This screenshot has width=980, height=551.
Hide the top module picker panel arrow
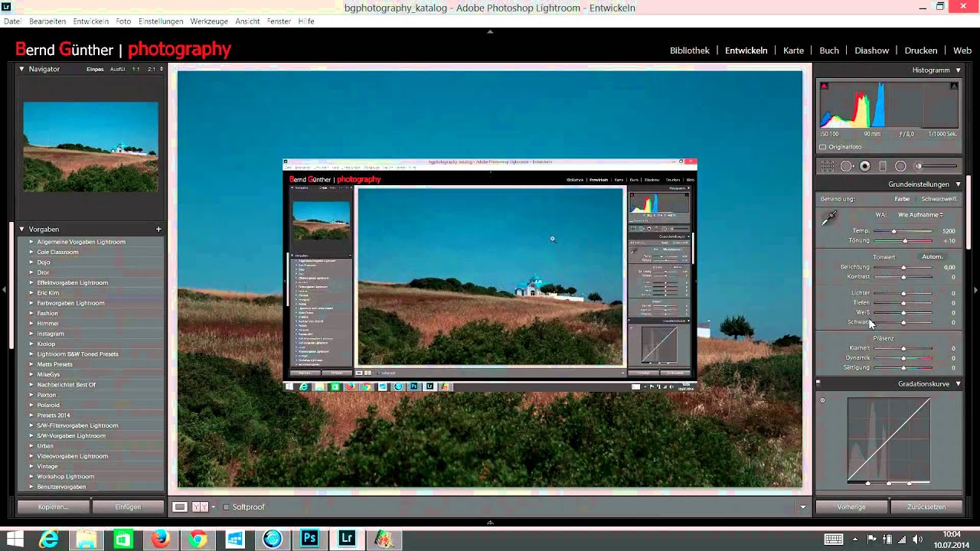click(x=490, y=31)
